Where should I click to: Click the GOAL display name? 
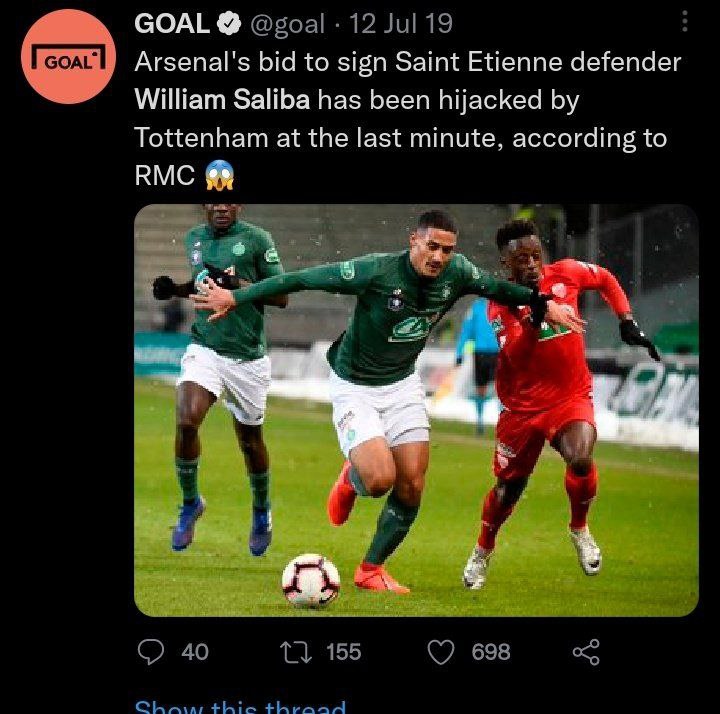coord(172,24)
